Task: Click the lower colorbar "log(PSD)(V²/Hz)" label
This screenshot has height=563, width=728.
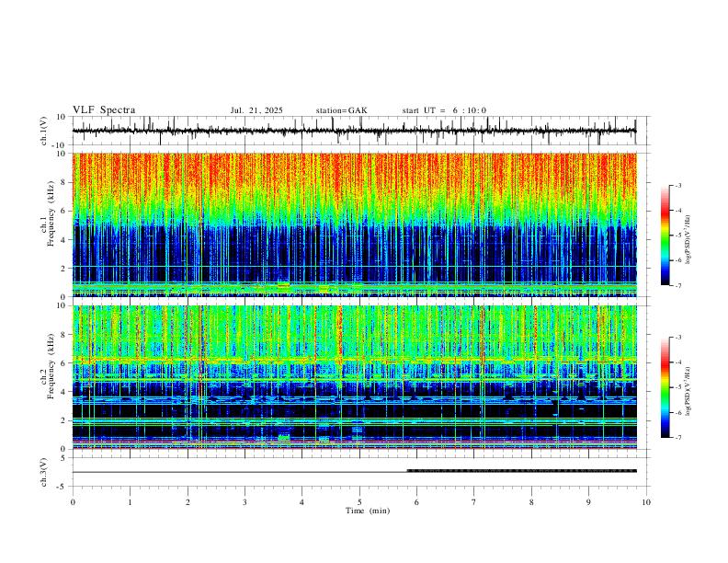Action: (x=688, y=391)
